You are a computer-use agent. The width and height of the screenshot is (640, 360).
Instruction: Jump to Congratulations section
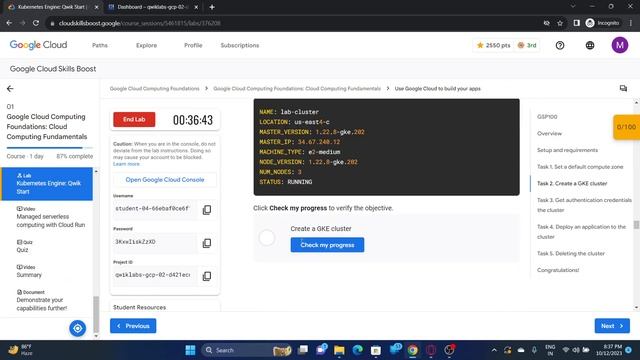[558, 270]
